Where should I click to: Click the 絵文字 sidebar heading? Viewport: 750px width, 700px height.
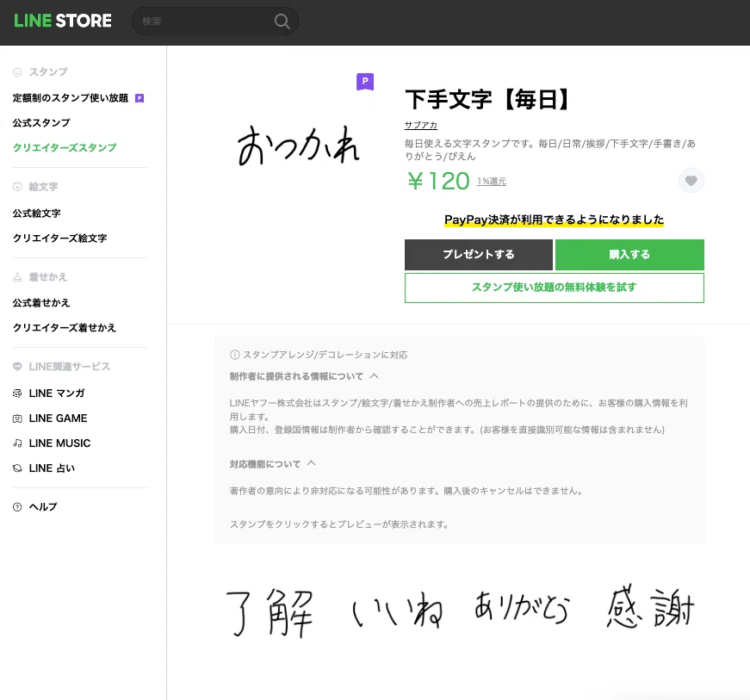[x=43, y=187]
